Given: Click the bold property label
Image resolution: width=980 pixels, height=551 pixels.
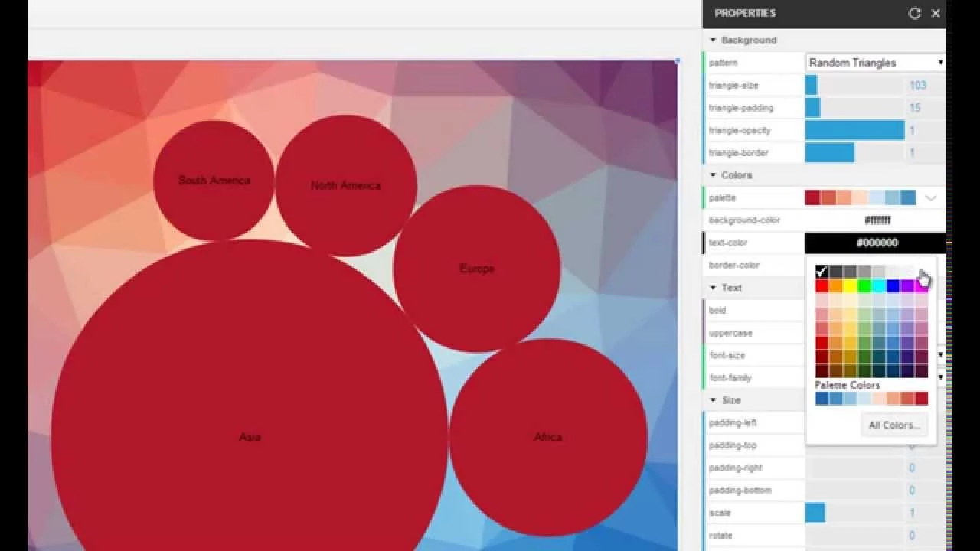Looking at the screenshot, I should pyautogui.click(x=717, y=310).
